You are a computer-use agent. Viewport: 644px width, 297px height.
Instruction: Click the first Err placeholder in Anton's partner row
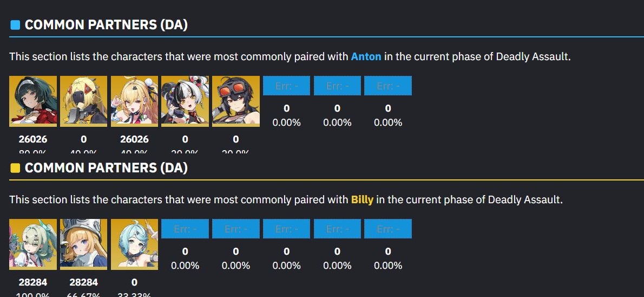[287, 86]
